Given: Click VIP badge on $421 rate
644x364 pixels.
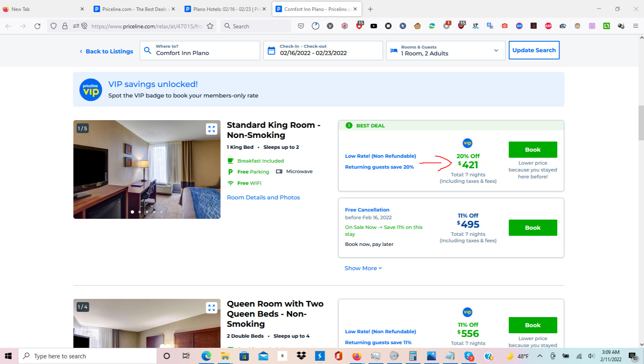Looking at the screenshot, I should pyautogui.click(x=467, y=143).
